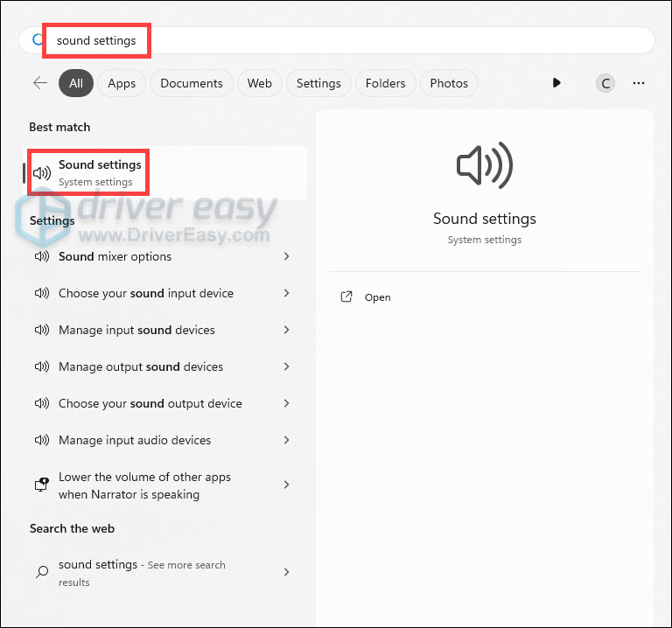The height and width of the screenshot is (628, 672).
Task: Open the Sound settings best match result
Action: click(165, 173)
